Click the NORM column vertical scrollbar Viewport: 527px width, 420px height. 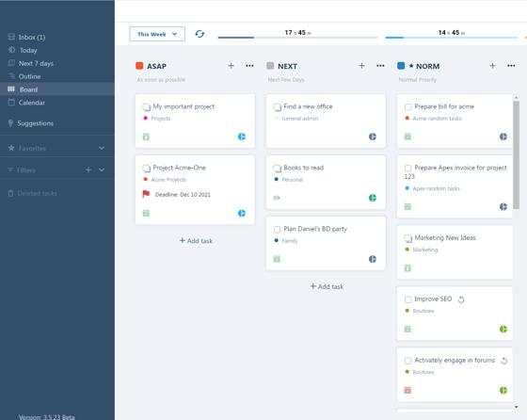[x=517, y=154]
